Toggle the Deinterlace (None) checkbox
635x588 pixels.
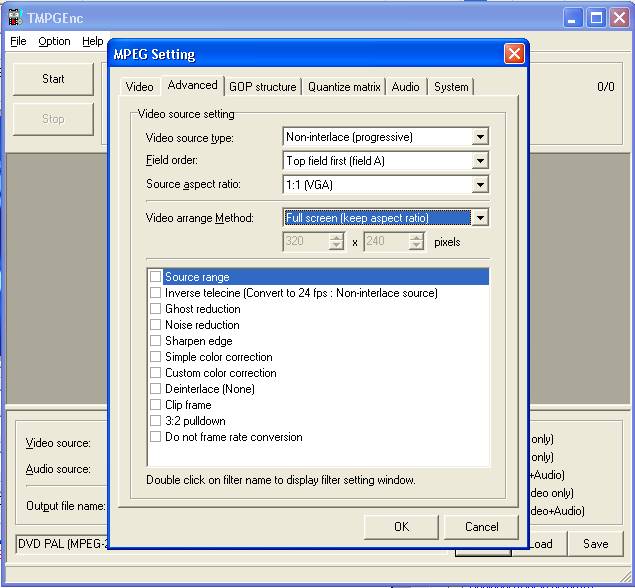(x=156, y=388)
